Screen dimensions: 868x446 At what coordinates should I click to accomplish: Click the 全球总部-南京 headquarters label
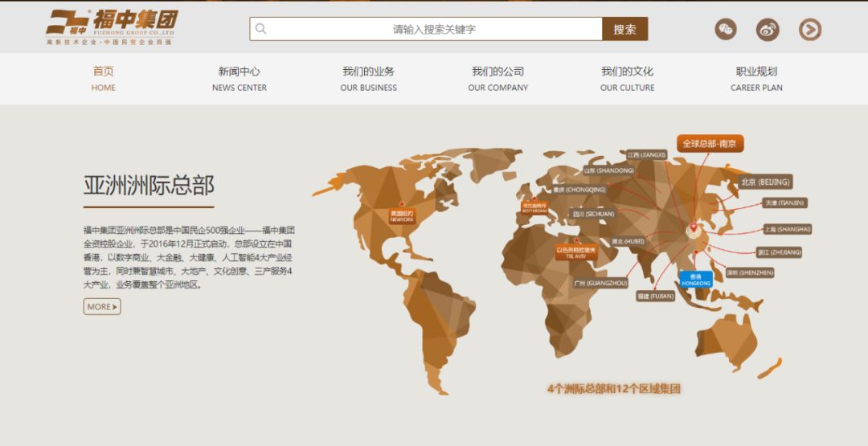[710, 144]
